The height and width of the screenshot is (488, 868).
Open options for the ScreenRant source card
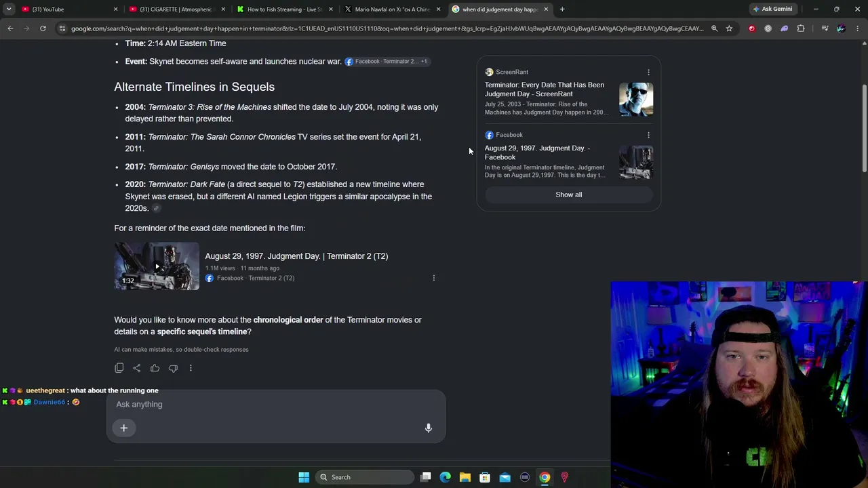[648, 72]
